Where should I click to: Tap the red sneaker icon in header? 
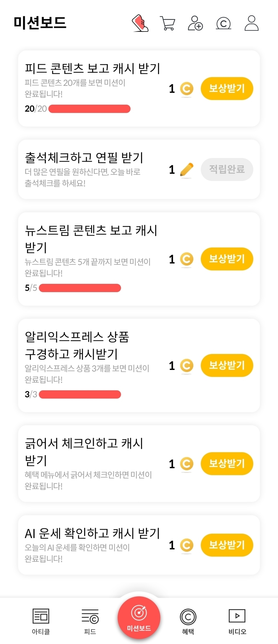[140, 23]
